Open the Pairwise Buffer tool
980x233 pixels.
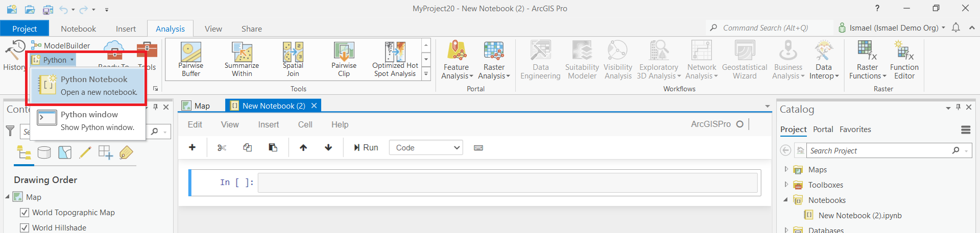coord(191,60)
